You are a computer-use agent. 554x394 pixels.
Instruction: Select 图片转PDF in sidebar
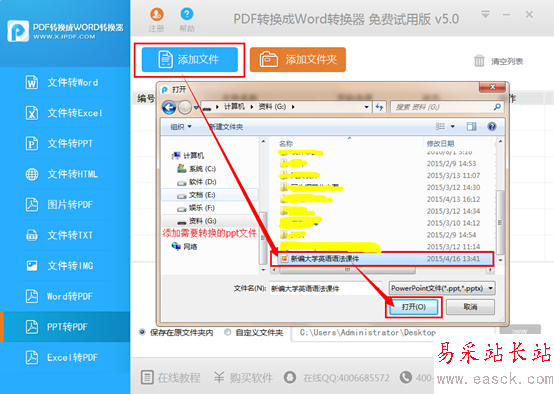(65, 205)
